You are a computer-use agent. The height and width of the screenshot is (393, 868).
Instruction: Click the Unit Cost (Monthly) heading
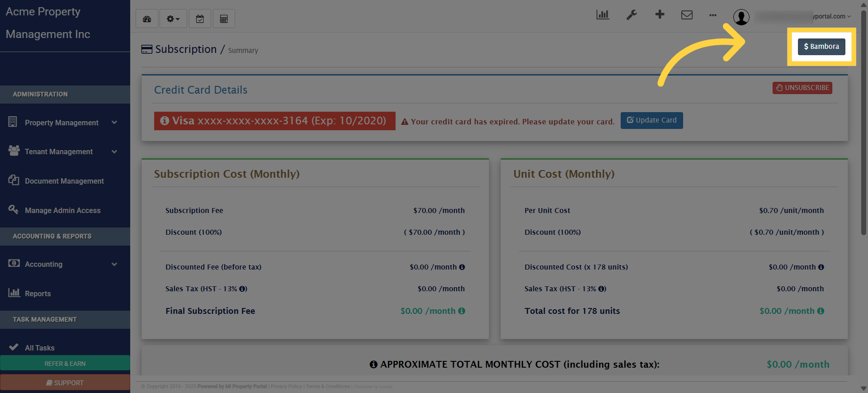point(564,174)
